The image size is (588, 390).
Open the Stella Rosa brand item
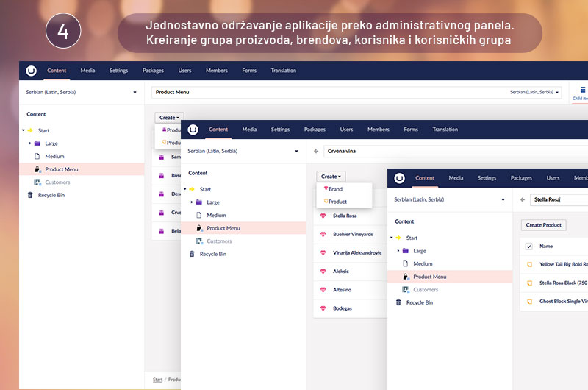(345, 216)
